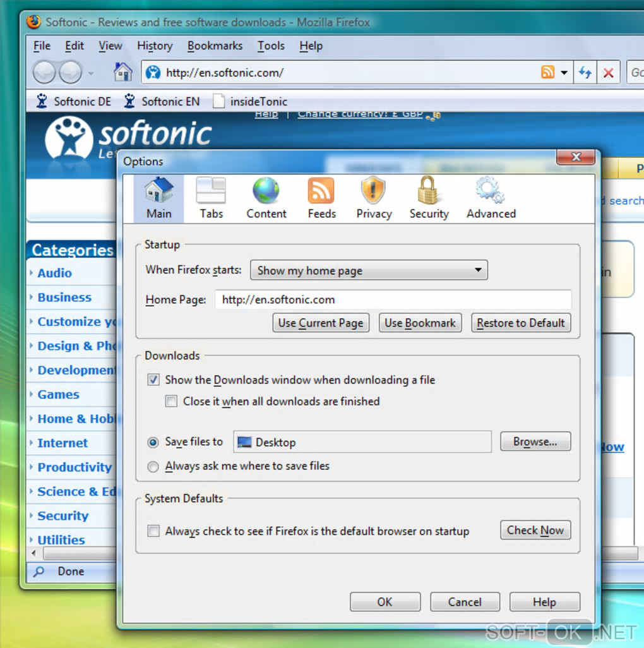
Task: Switch to the Tabs options panel
Action: coord(211,199)
